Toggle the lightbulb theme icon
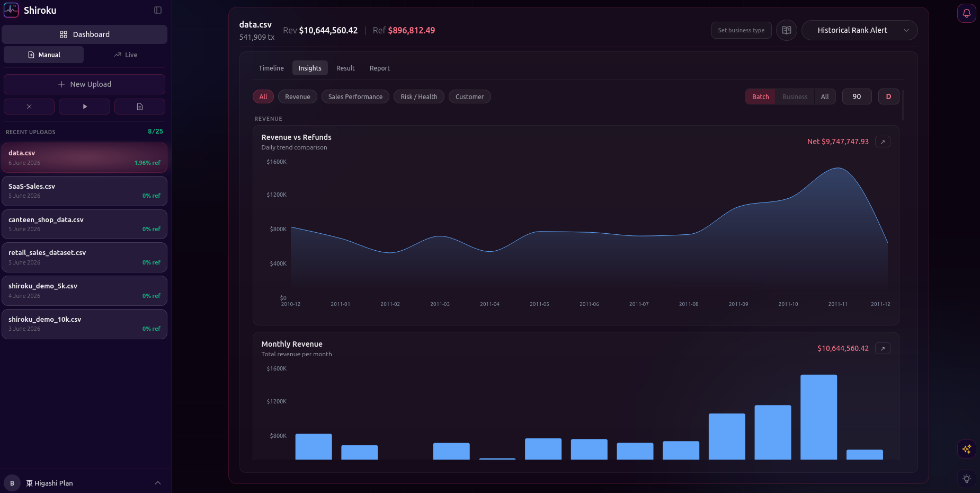The width and height of the screenshot is (980, 493). (966, 479)
